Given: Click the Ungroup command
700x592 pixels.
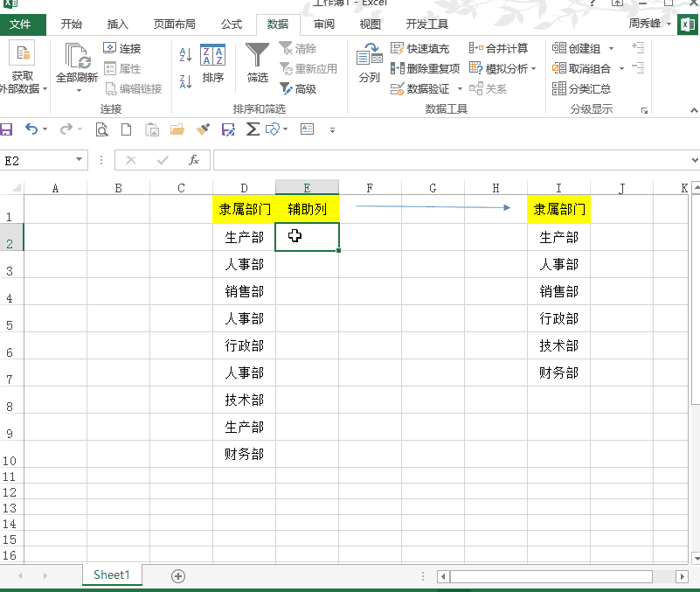Looking at the screenshot, I should [x=581, y=68].
